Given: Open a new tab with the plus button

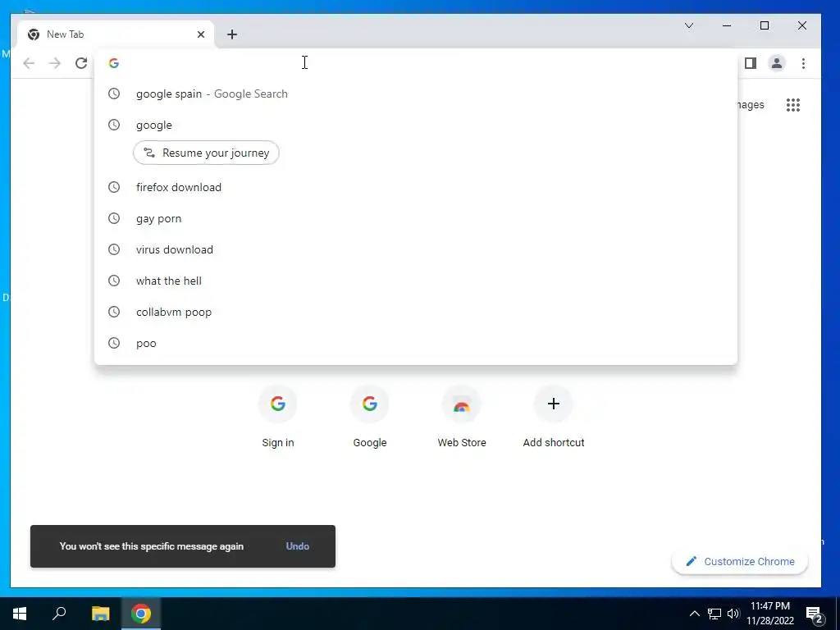Looking at the screenshot, I should pyautogui.click(x=232, y=34).
